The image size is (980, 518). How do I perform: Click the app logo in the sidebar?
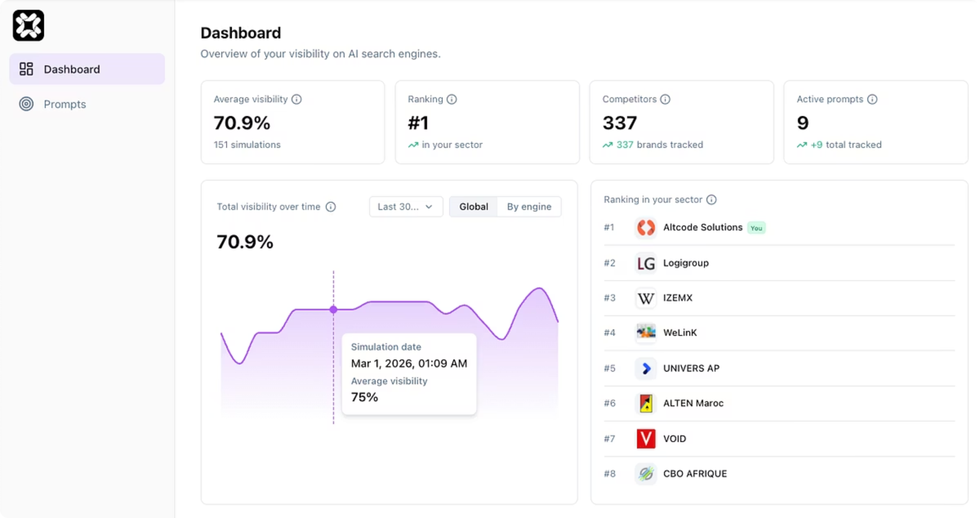(28, 25)
